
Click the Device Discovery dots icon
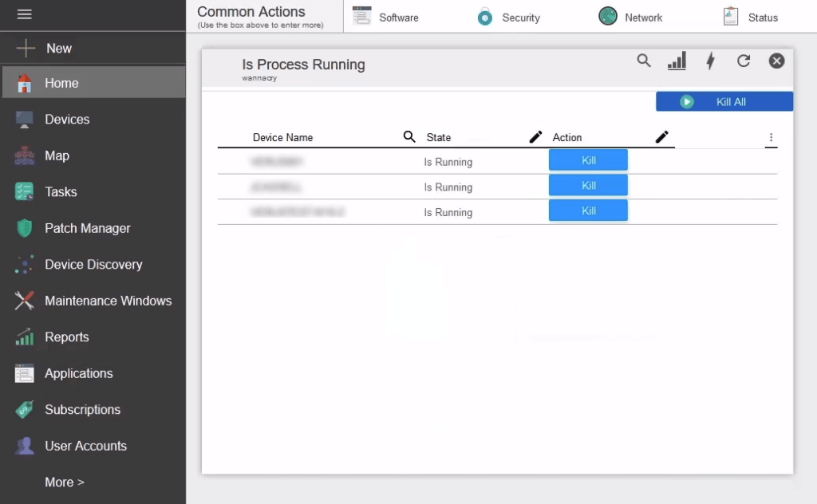click(24, 265)
